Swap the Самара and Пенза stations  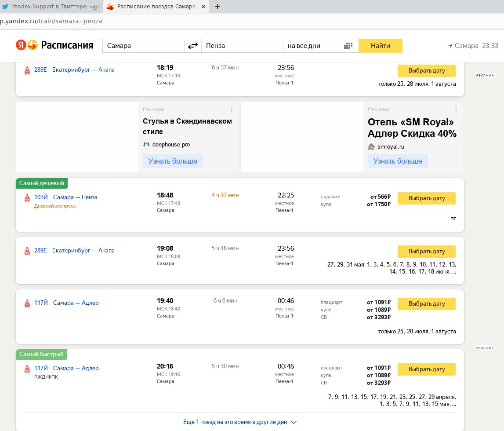(x=192, y=46)
